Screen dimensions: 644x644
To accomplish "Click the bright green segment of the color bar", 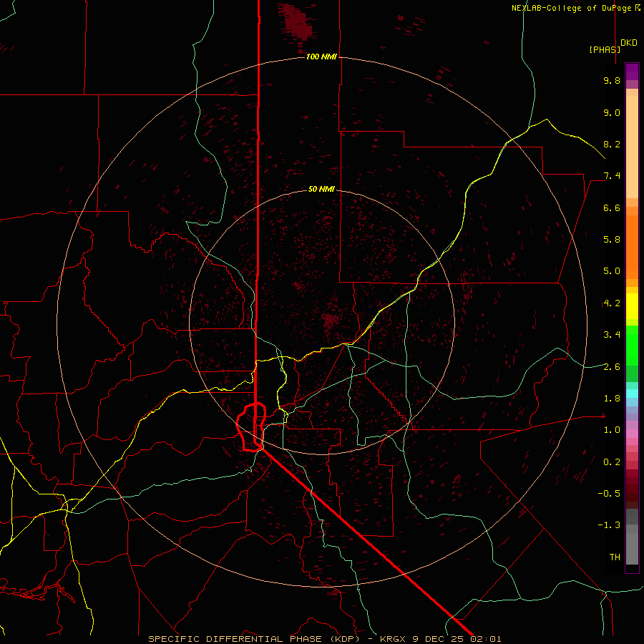I will [632, 345].
